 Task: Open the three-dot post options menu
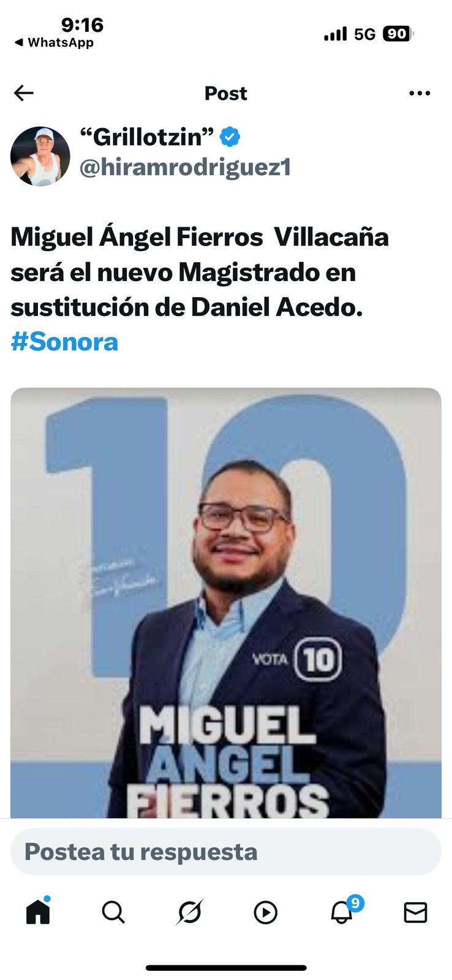point(420,93)
